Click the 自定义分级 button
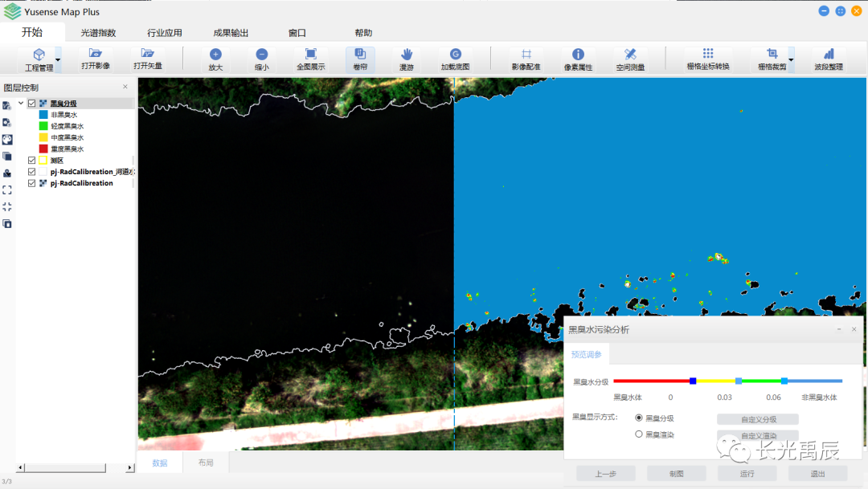 [x=757, y=419]
